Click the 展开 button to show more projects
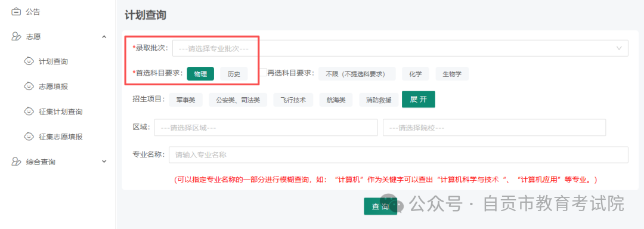 [x=419, y=100]
